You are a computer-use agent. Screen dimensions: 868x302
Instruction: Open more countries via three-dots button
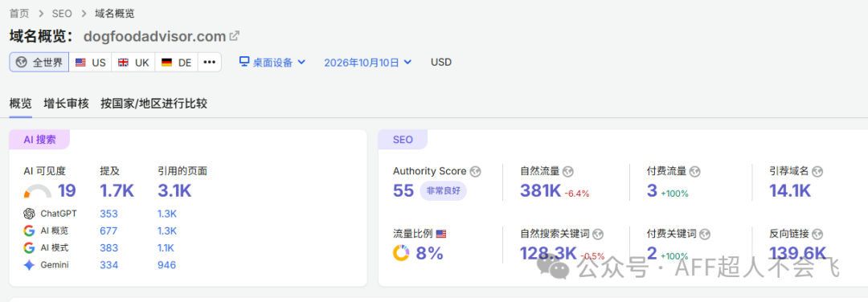tap(209, 62)
